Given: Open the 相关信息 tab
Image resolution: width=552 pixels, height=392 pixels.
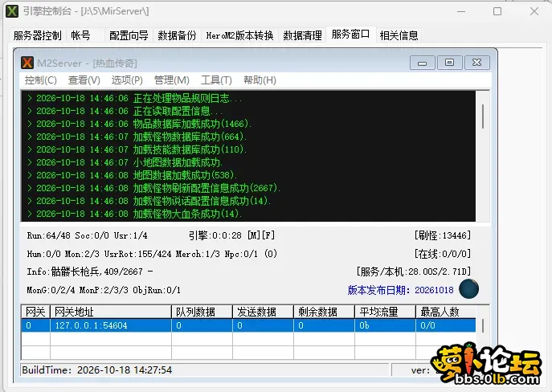Looking at the screenshot, I should click(x=399, y=35).
